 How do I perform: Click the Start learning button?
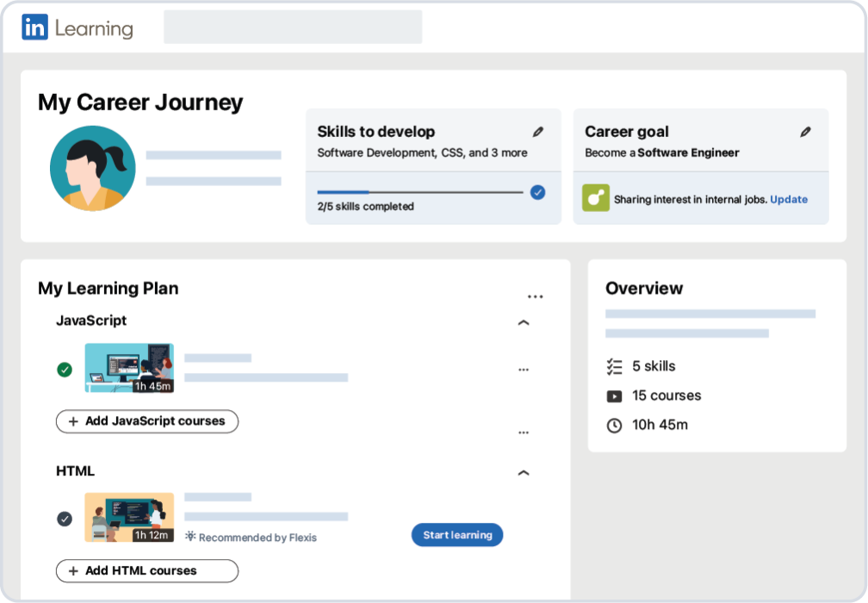pyautogui.click(x=457, y=535)
